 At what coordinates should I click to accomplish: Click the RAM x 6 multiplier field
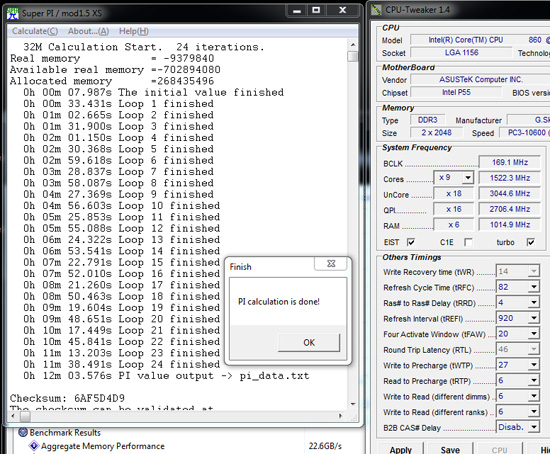click(454, 225)
